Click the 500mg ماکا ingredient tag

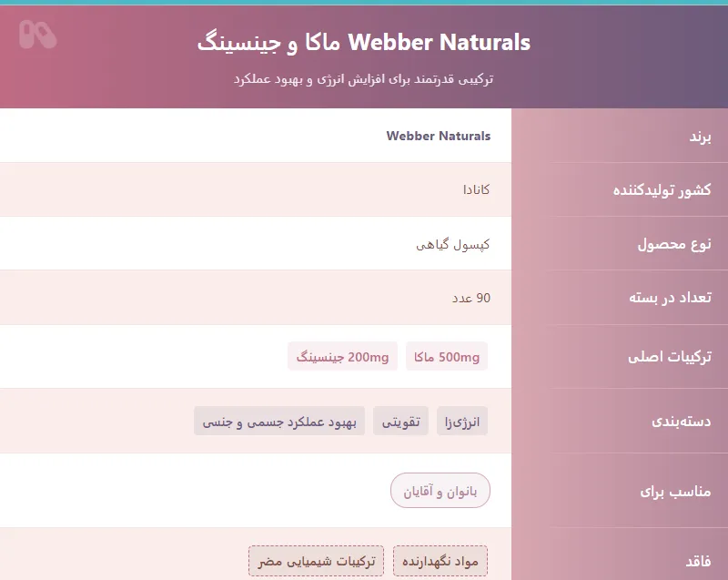tap(446, 357)
